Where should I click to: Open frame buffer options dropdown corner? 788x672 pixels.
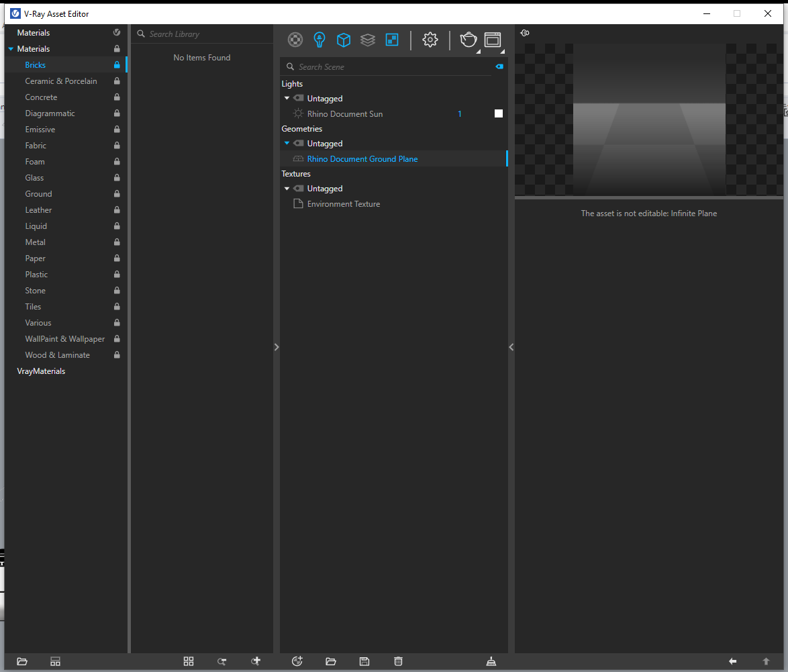[x=503, y=51]
